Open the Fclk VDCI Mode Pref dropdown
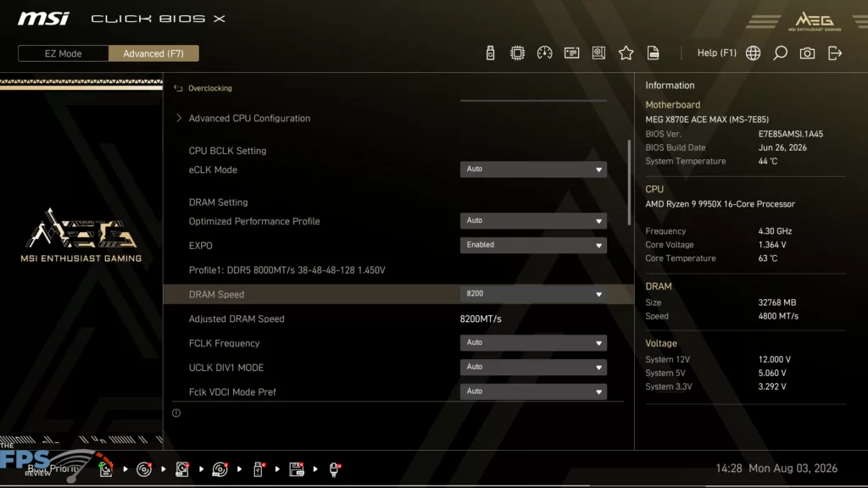Image resolution: width=868 pixels, height=488 pixels. [x=533, y=391]
